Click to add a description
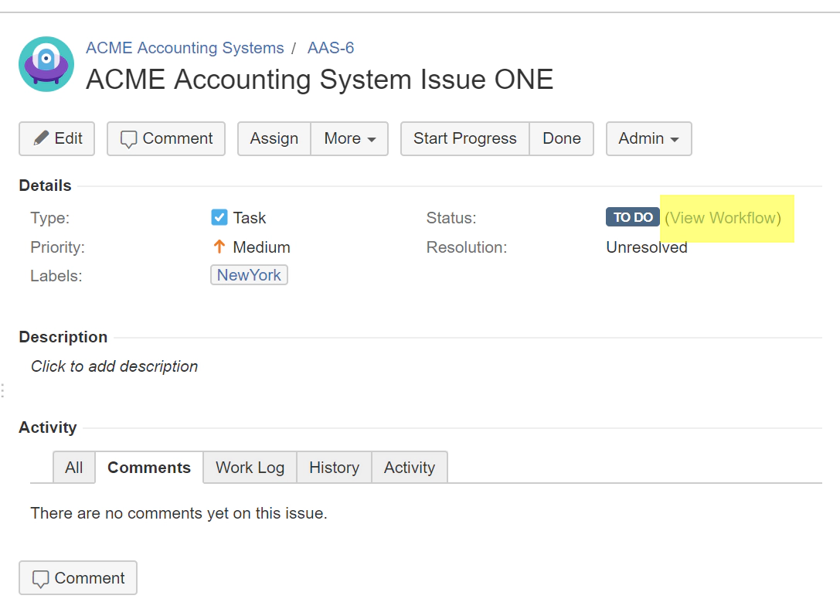Image resolution: width=840 pixels, height=616 pixels. [114, 366]
